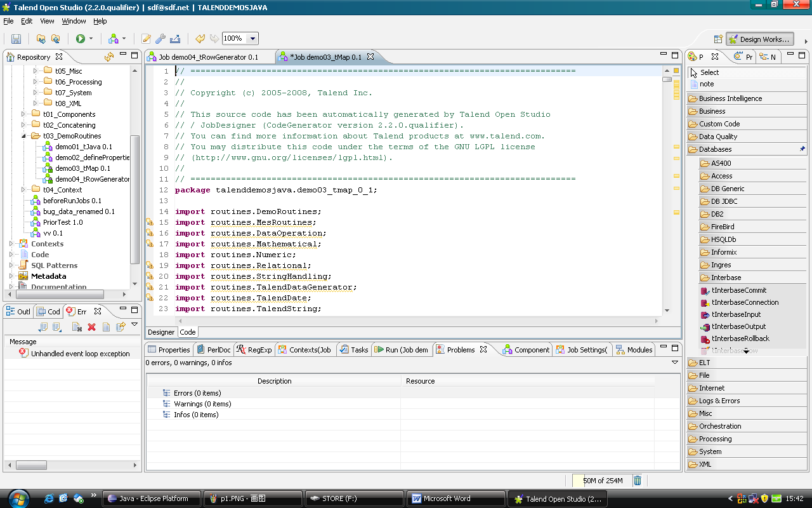
Task: Collapse the t03_DemoRoutines folder
Action: 24,136
